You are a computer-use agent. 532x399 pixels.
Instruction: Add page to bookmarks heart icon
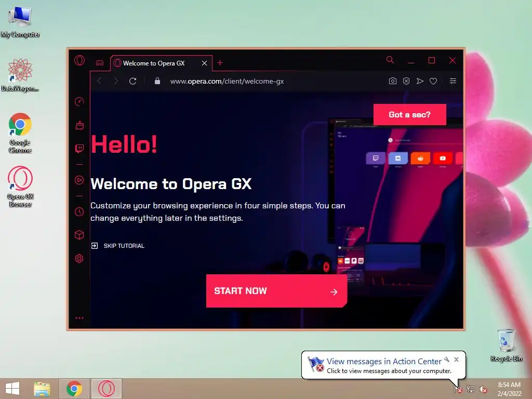point(433,81)
